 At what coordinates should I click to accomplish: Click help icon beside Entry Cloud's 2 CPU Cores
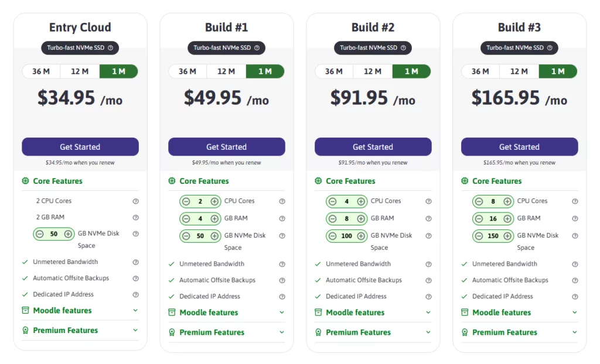pos(135,201)
